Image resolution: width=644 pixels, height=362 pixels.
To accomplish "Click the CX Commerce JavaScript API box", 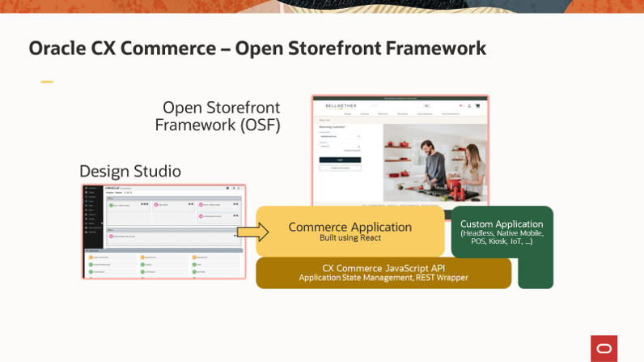I will pyautogui.click(x=383, y=273).
